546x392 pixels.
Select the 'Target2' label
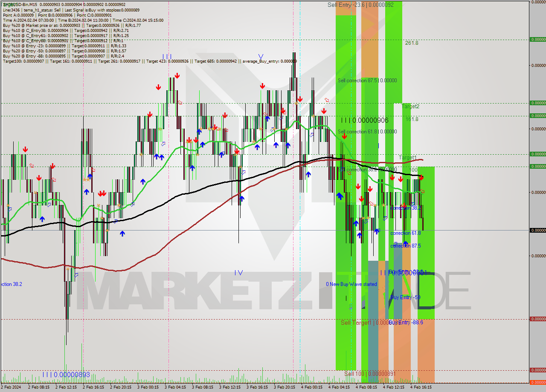[x=410, y=106]
